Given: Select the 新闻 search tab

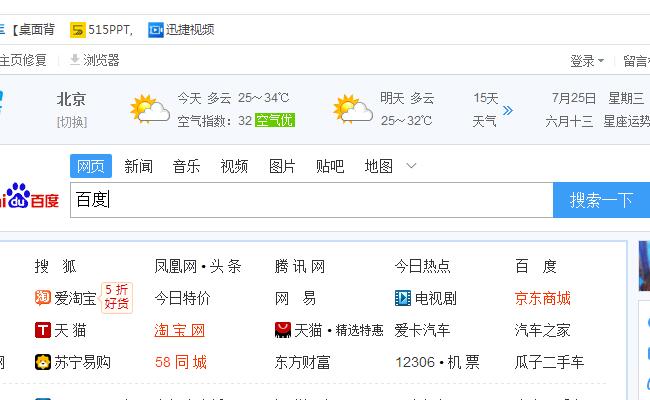Looking at the screenshot, I should coord(138,166).
